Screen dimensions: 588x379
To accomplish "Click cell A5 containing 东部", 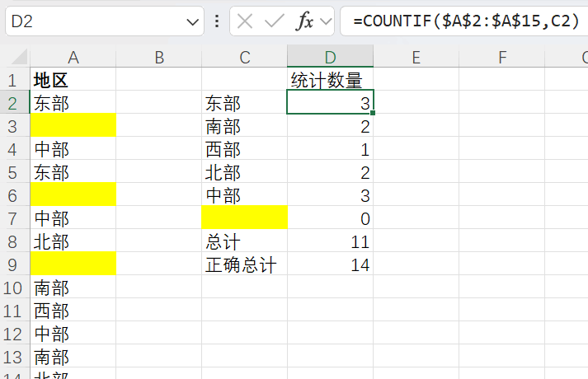I will coord(73,171).
